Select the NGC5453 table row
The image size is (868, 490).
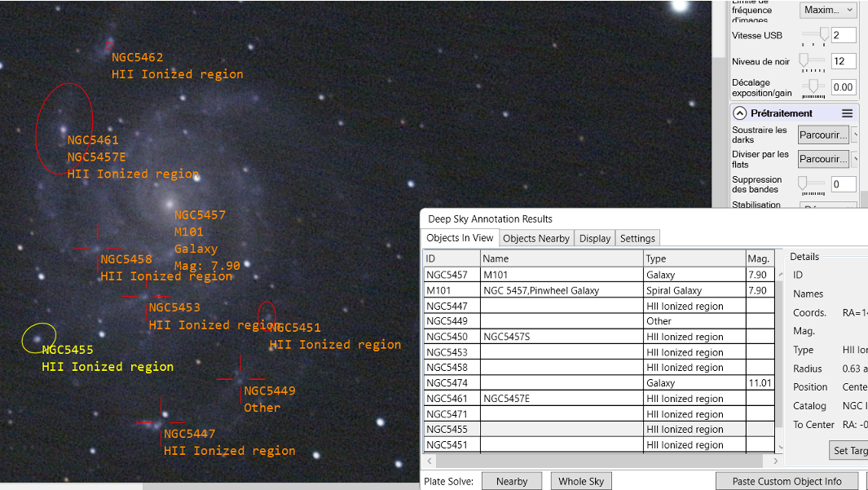(599, 352)
